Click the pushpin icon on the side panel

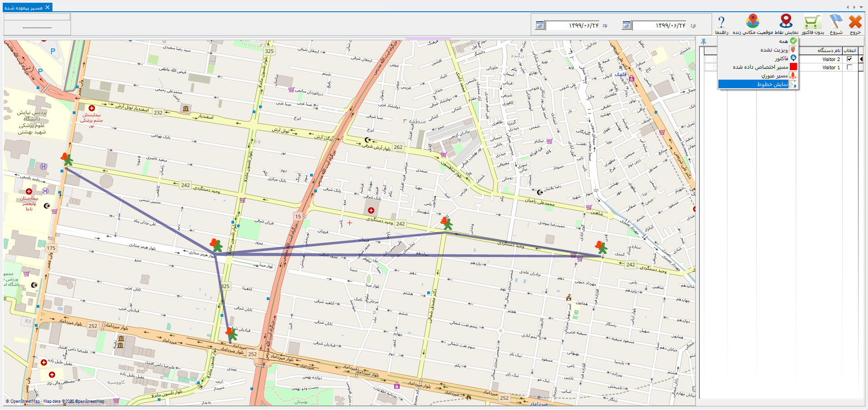[703, 41]
